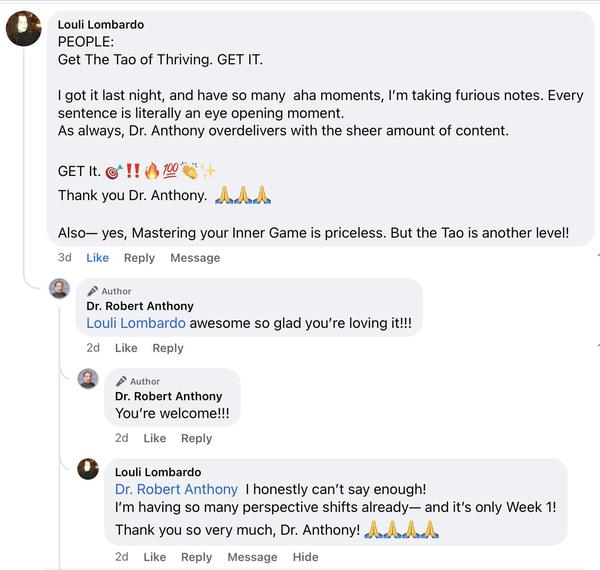Click the Author pencil badge above "You're welcome!!!"

(x=121, y=381)
